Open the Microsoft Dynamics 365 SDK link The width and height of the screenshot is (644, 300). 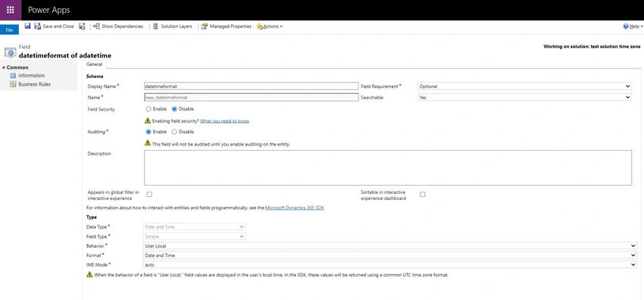[x=295, y=208]
